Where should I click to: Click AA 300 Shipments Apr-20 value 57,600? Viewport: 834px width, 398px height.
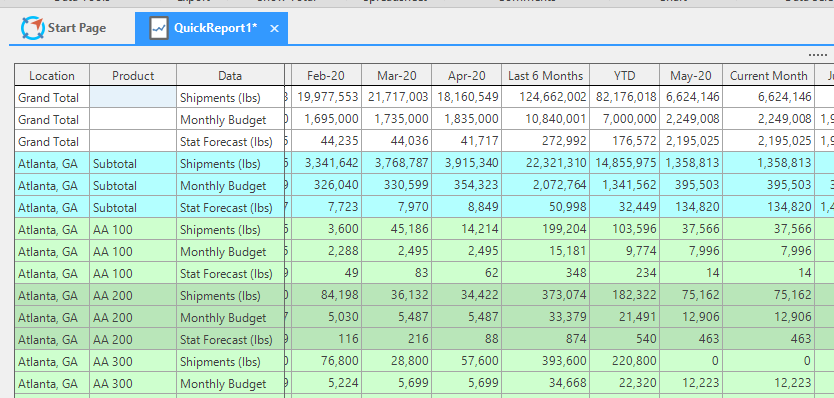click(x=466, y=361)
